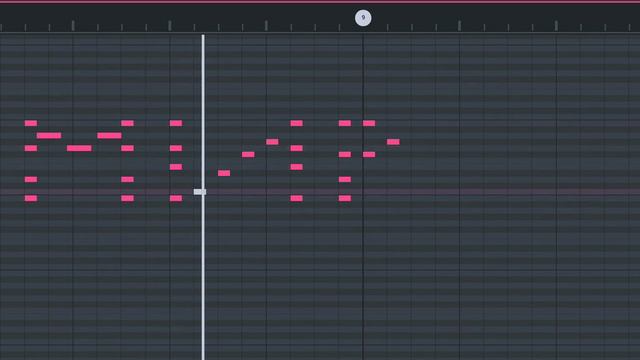
Task: Select the lowest of the three long notes
Action: [79, 148]
